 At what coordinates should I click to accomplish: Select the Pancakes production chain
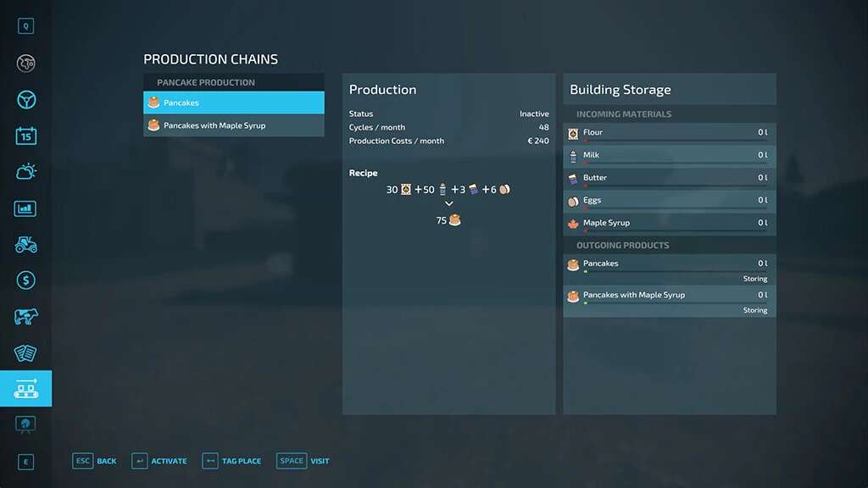coord(234,103)
